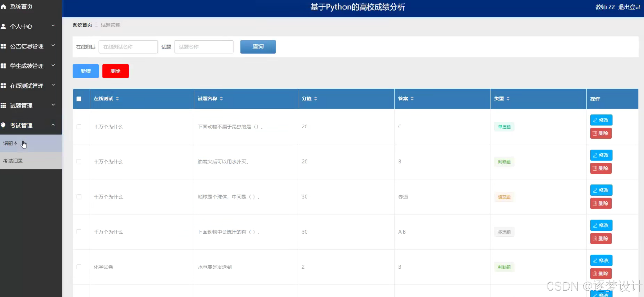
Task: Check the row for 下面动物不属于昆虫的是
Action: coord(79,127)
